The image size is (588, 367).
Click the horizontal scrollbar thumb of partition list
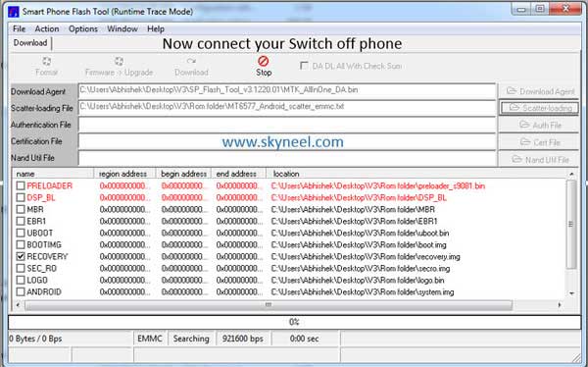269,305
